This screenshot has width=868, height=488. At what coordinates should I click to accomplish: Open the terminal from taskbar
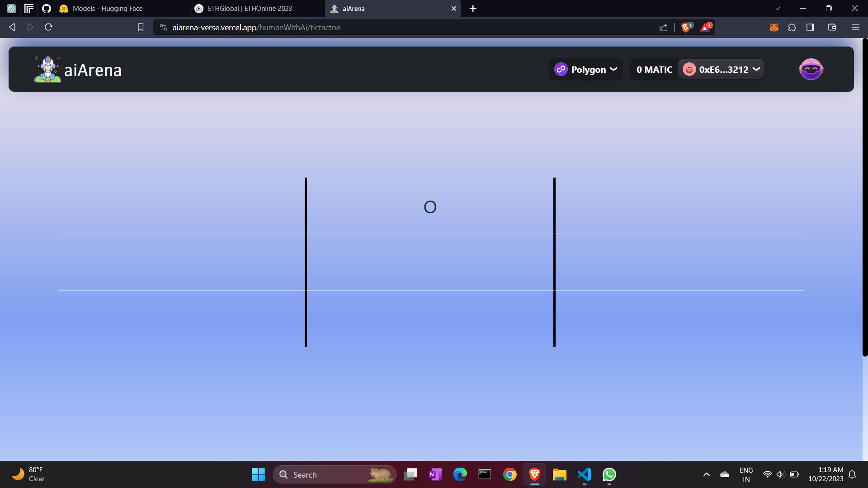[485, 474]
